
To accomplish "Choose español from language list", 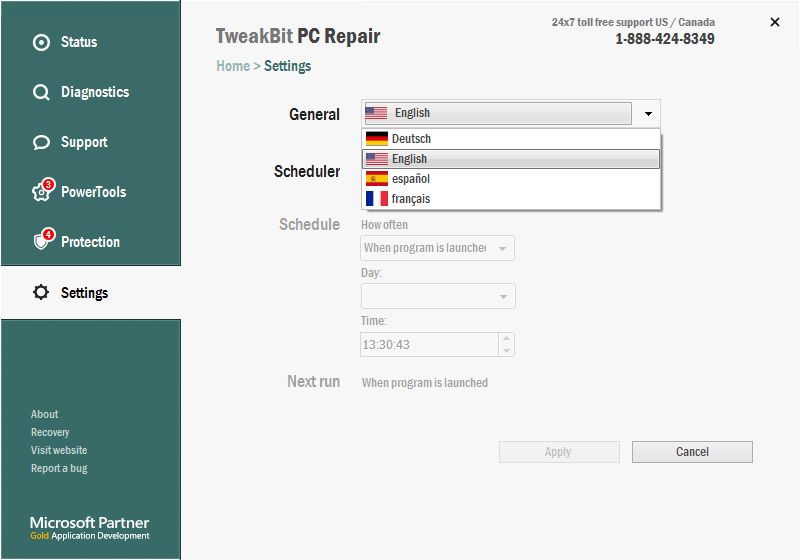I will [511, 179].
